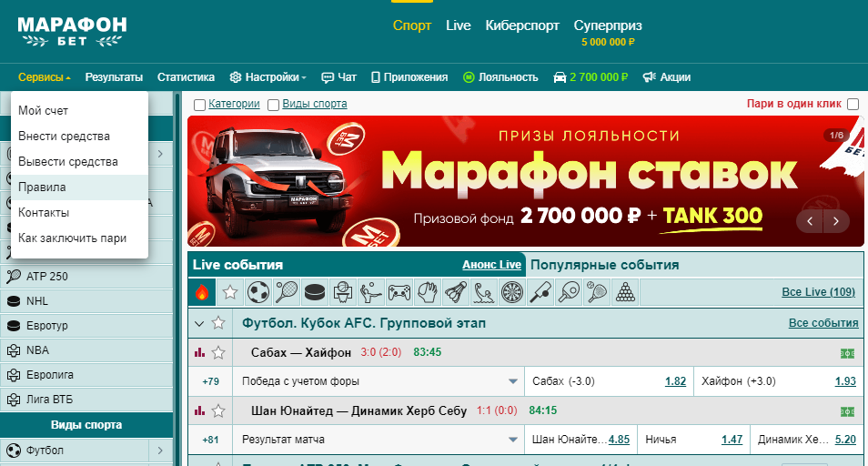Show the next promo banner slide

836,221
